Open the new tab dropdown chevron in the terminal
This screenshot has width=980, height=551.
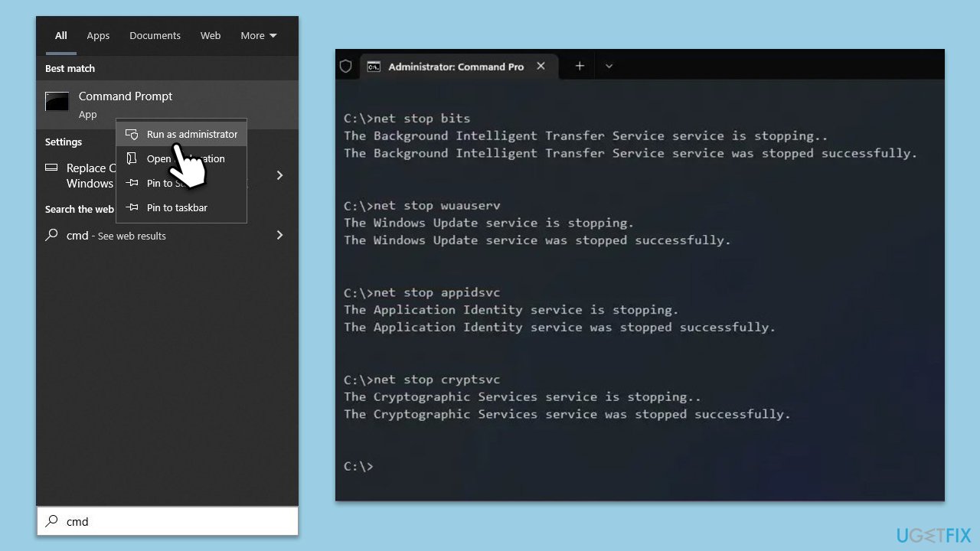(x=609, y=67)
